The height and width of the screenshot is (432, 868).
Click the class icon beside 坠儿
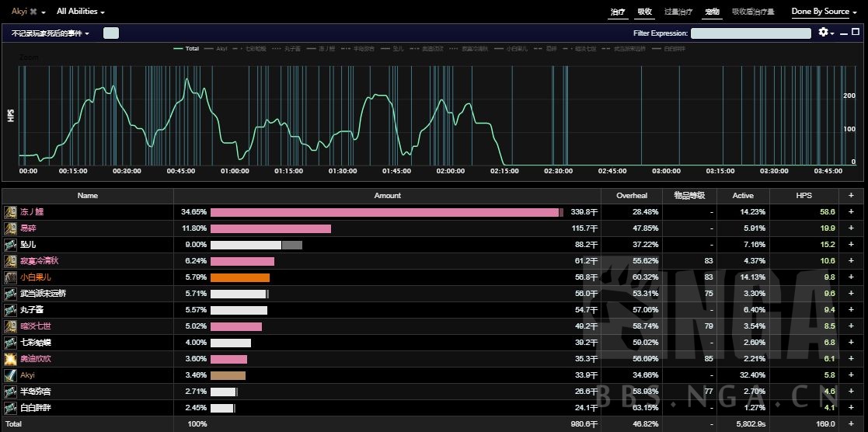(11, 245)
